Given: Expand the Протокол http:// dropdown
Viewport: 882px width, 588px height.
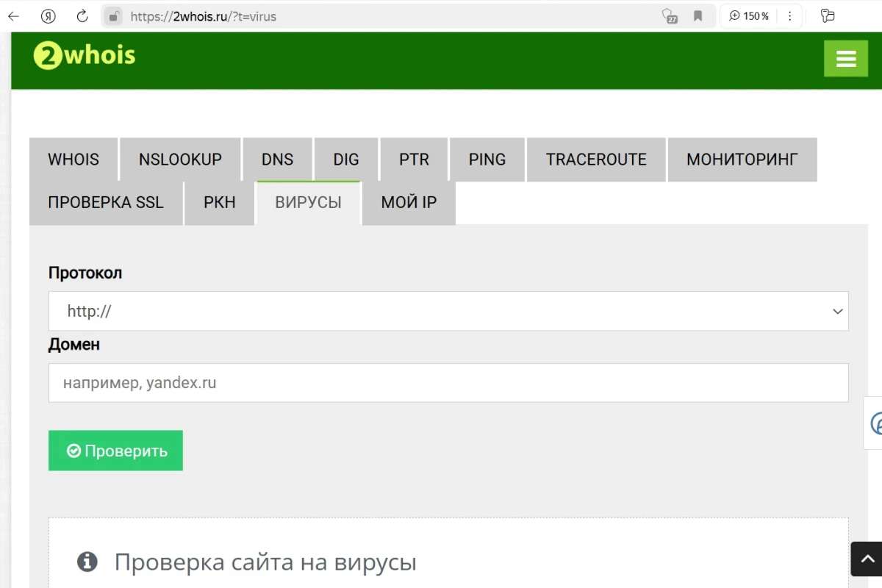Looking at the screenshot, I should pyautogui.click(x=448, y=311).
